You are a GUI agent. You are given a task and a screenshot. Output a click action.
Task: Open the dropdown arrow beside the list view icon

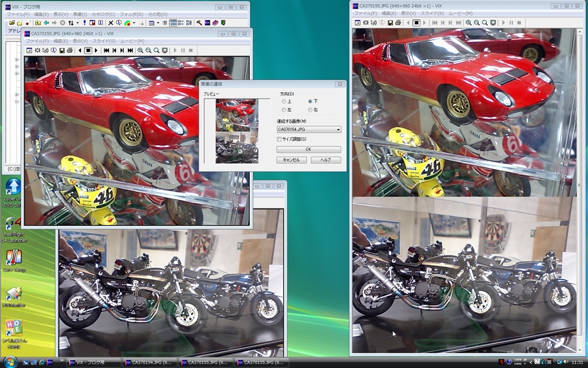tap(158, 23)
